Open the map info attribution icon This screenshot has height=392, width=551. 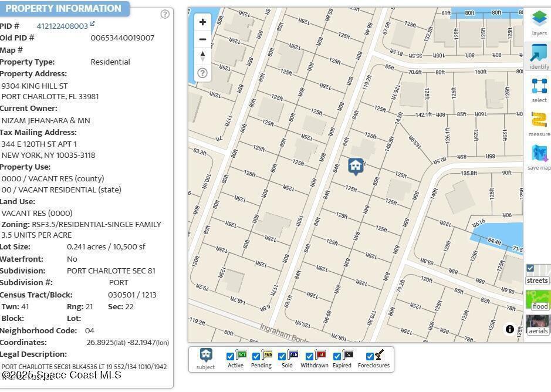510,329
